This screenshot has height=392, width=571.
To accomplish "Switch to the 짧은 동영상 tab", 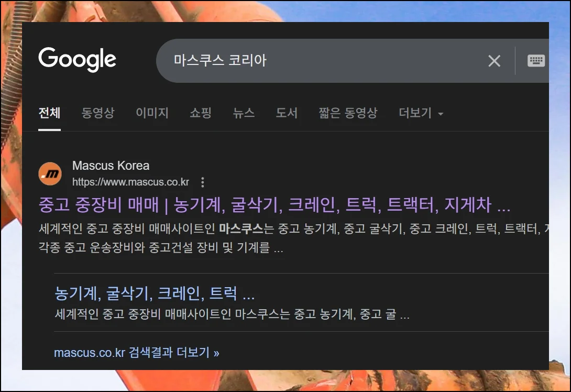I will [x=348, y=113].
